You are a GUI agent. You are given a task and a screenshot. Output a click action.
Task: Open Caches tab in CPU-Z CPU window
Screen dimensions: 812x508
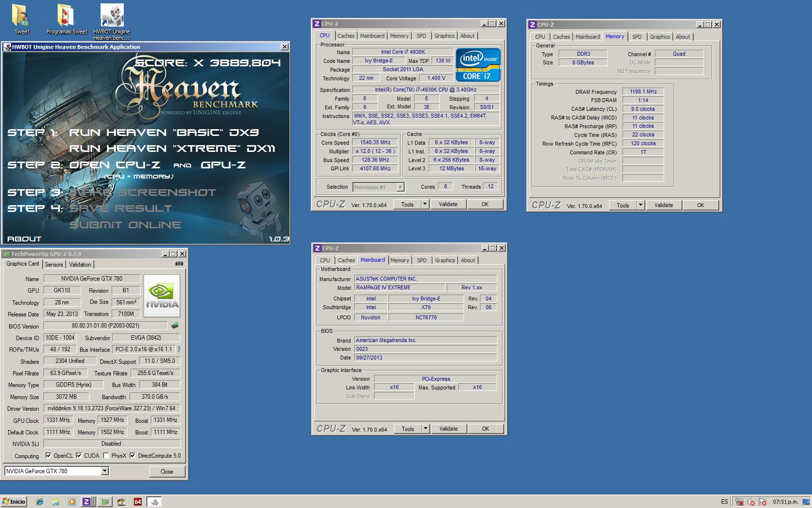[x=346, y=36]
